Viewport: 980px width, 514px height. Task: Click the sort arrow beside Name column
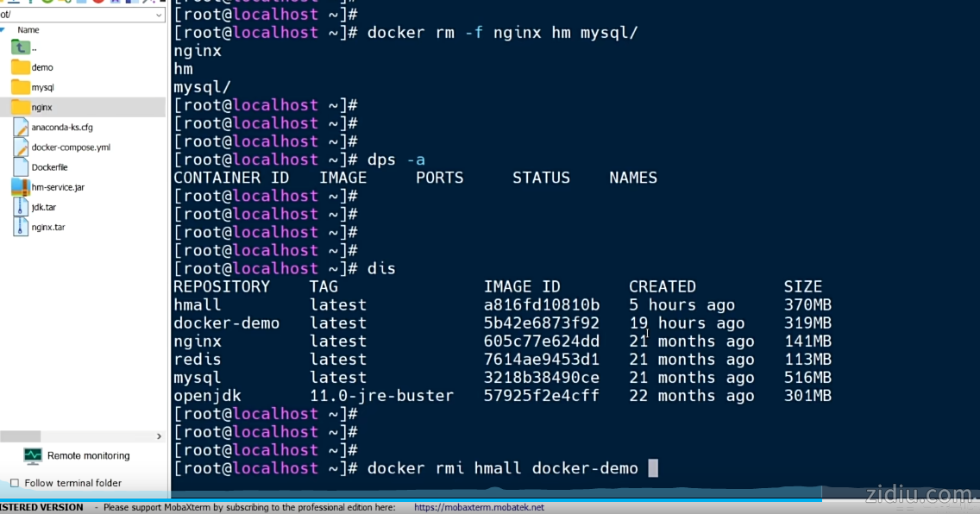[x=3, y=30]
